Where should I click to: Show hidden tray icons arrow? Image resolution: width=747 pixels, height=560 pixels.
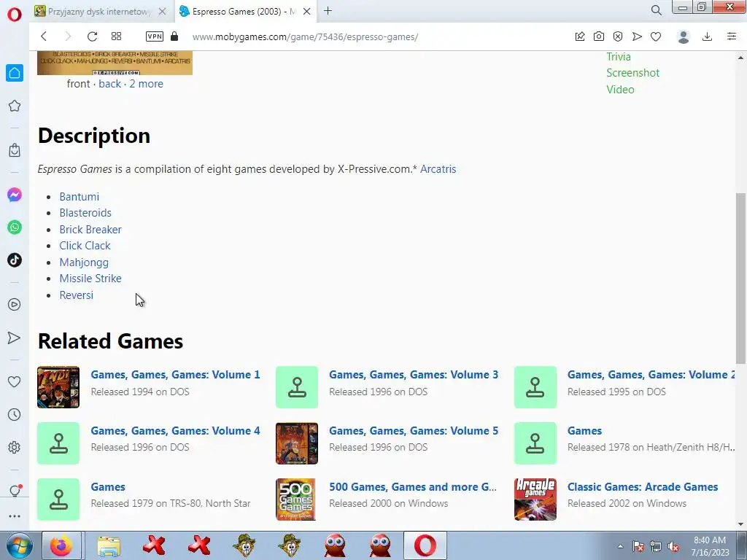coord(620,546)
